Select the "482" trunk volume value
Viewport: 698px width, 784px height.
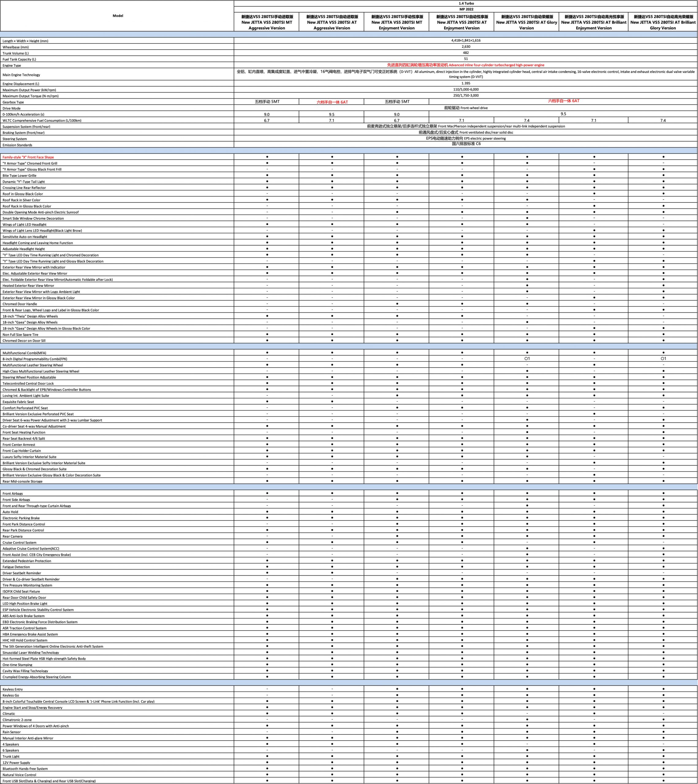click(x=466, y=53)
